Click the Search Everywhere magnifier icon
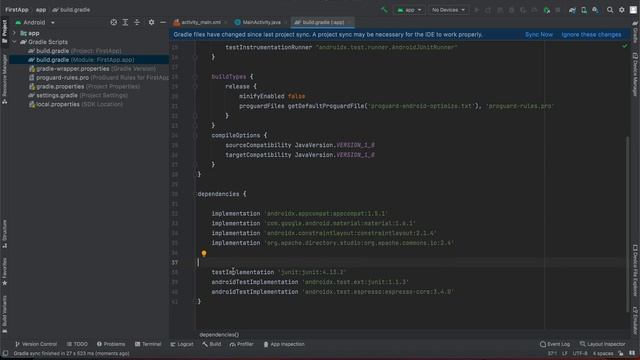640x360 pixels. pyautogui.click(x=610, y=10)
